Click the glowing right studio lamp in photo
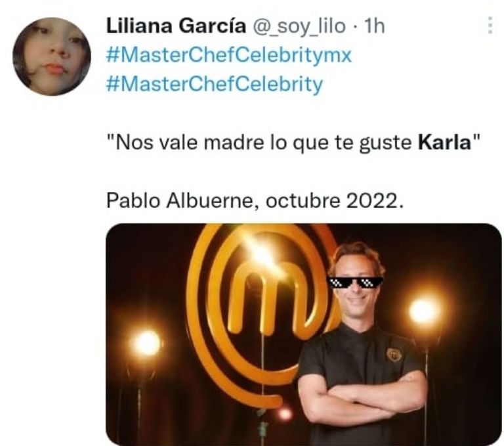Image resolution: width=504 pixels, height=446 pixels. coord(425,311)
